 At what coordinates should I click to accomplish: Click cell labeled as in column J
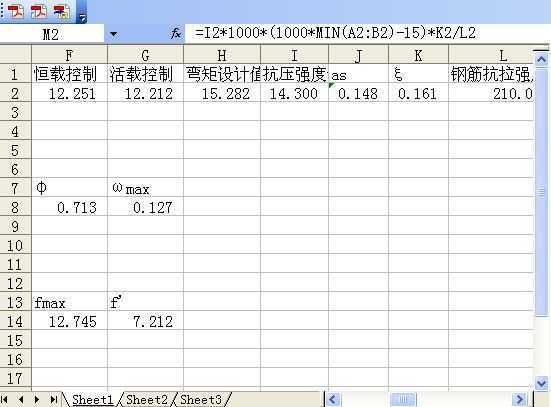358,73
